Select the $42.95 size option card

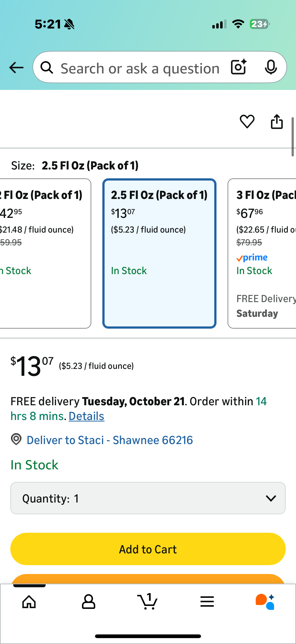(45, 253)
